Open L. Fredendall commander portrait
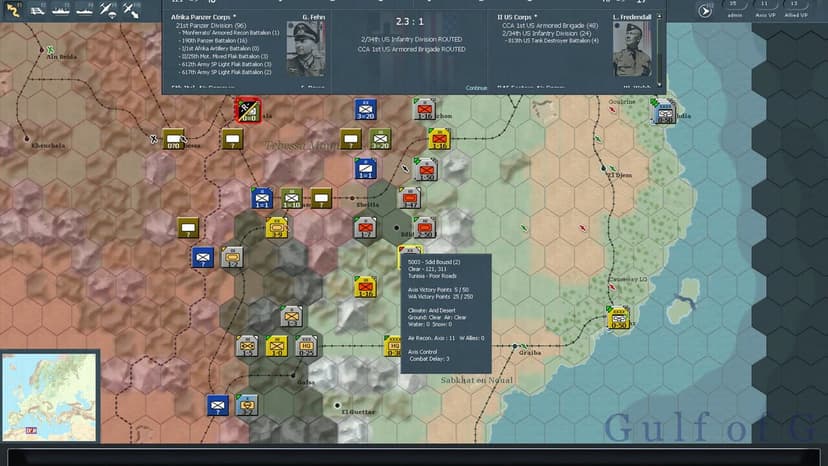The image size is (828, 466). click(632, 49)
